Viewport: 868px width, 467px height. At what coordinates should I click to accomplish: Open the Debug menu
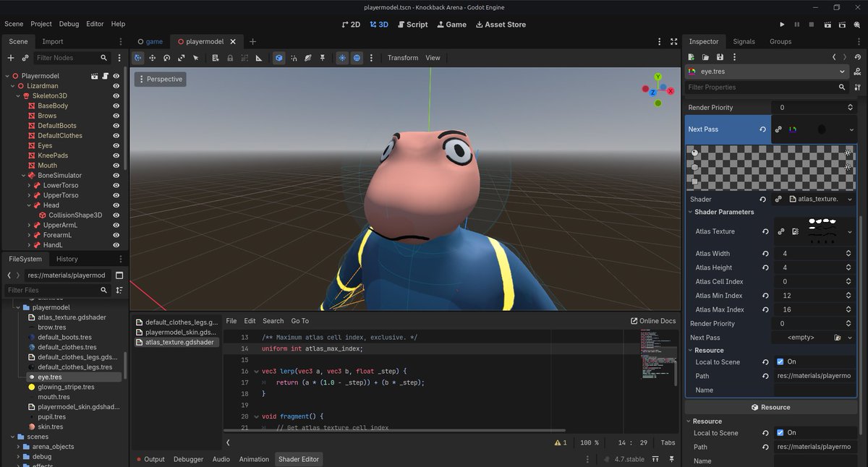tap(69, 24)
